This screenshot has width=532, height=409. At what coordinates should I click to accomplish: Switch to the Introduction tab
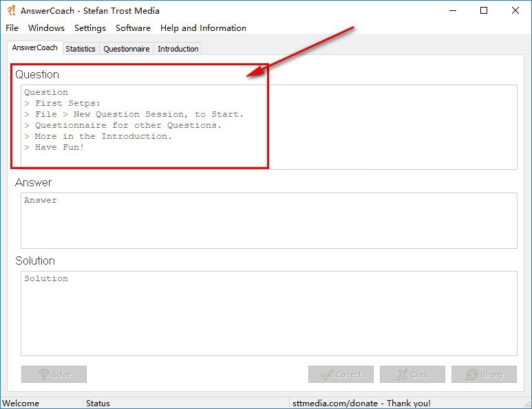pyautogui.click(x=178, y=49)
